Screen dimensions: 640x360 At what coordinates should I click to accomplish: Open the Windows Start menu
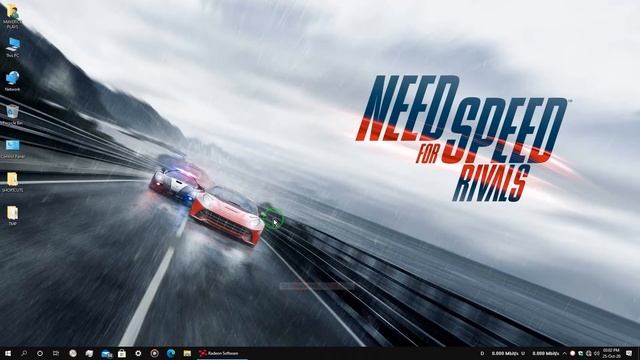[x=8, y=353]
